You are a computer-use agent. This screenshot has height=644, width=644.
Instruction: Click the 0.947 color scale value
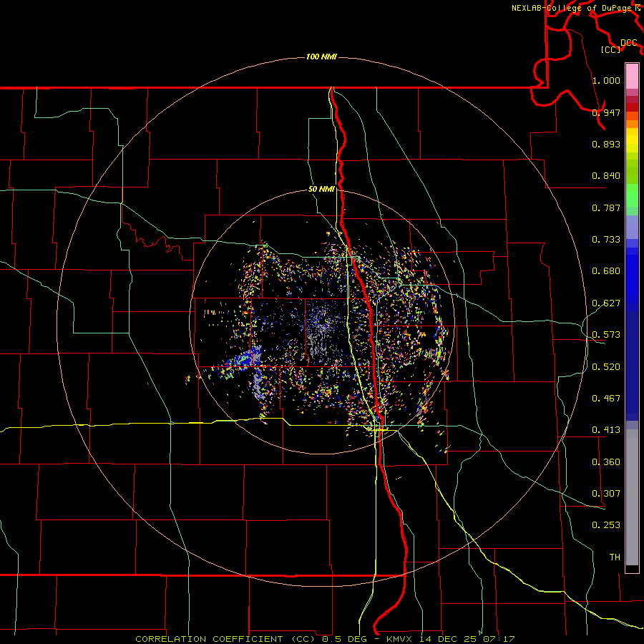point(606,112)
